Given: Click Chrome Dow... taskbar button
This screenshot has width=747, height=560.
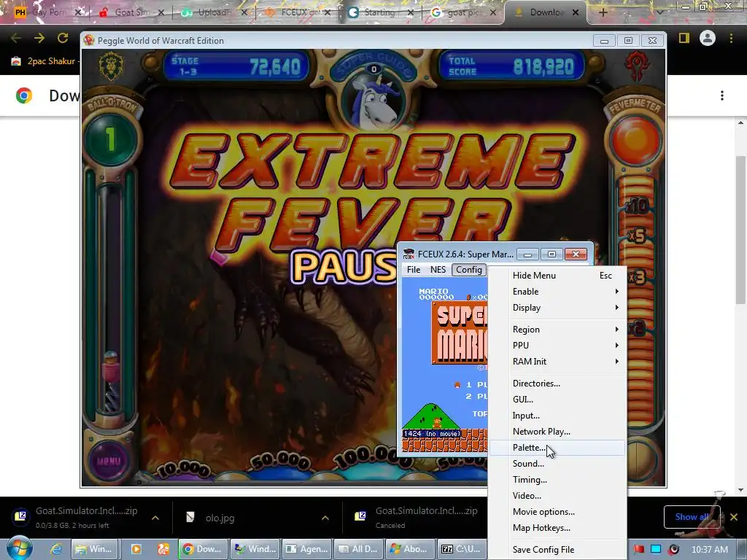Looking at the screenshot, I should tap(202, 549).
